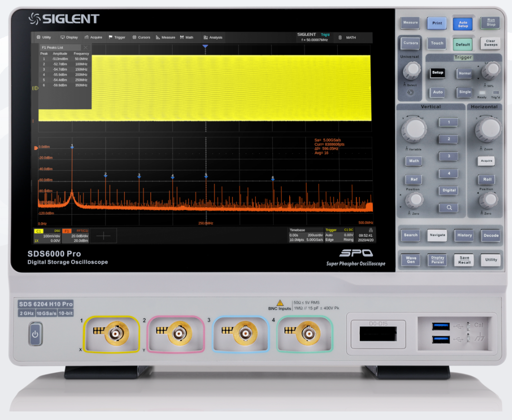The width and height of the screenshot is (512, 420).
Task: Click the upper blue USB port
Action: 441,326
